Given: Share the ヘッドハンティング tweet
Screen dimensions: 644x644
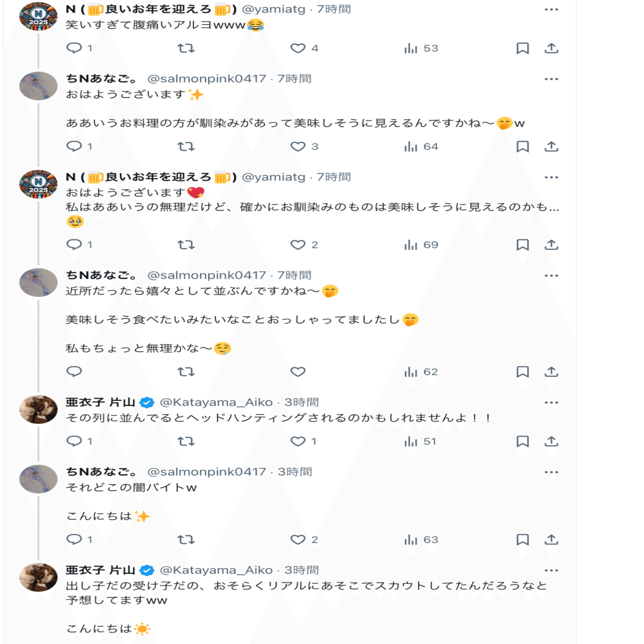Looking at the screenshot, I should (x=551, y=441).
